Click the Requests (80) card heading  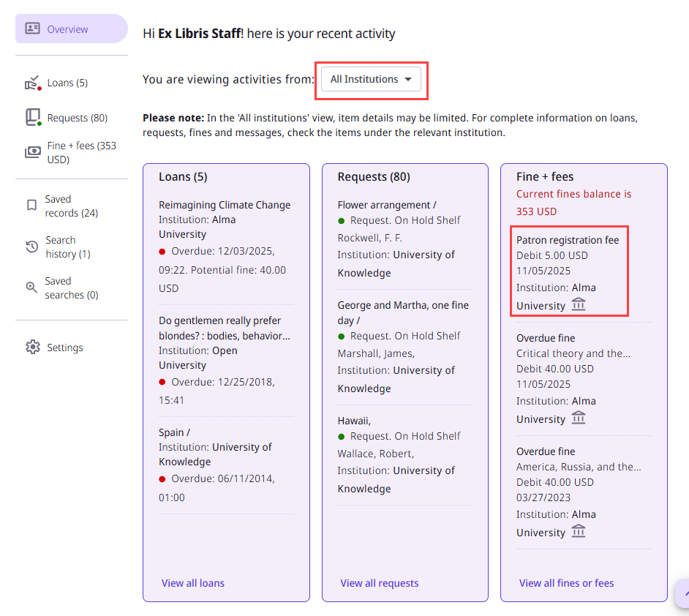click(374, 176)
